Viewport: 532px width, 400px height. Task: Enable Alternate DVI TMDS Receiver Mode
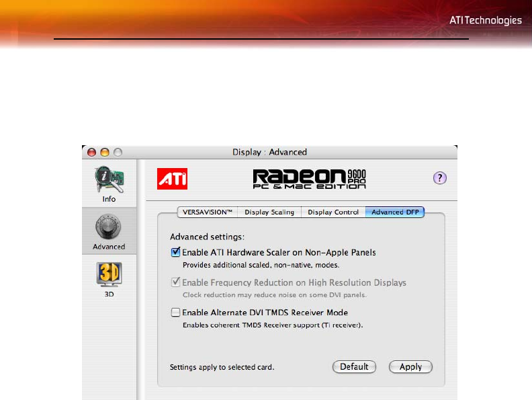click(x=175, y=312)
